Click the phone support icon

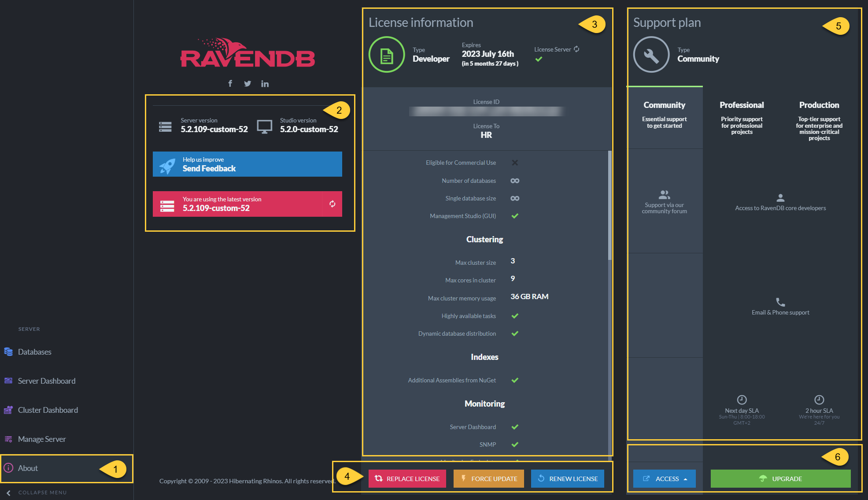780,302
